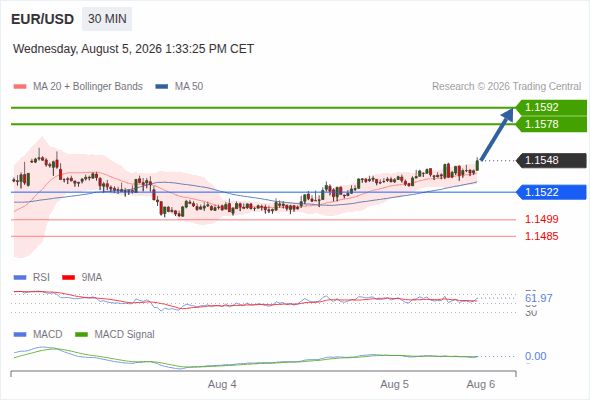Click the 1.1522 pivot price tag
This screenshot has height=400, width=590.
551,192
